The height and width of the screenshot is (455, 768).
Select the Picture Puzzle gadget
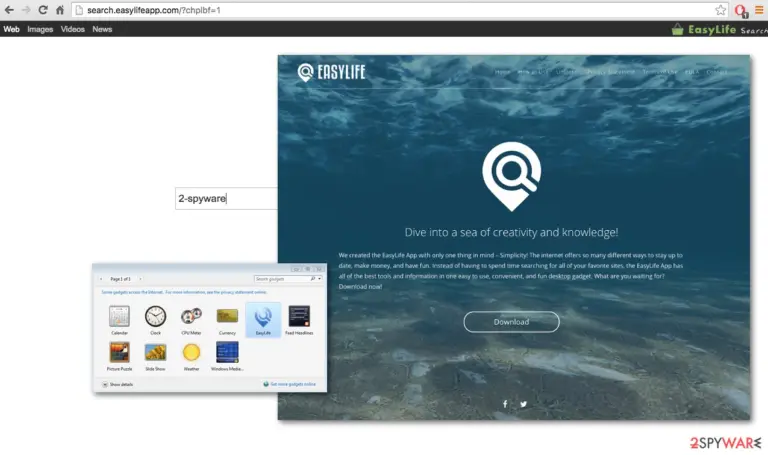click(x=119, y=356)
